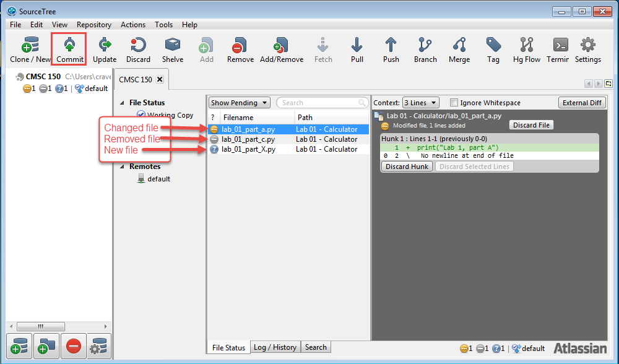Switch to the Log / History tab
Viewport: 619px width, 364px height.
(x=275, y=347)
